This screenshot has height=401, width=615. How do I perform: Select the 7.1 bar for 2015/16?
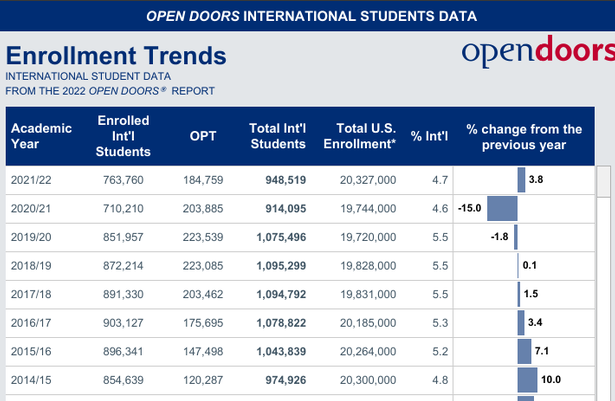524,352
